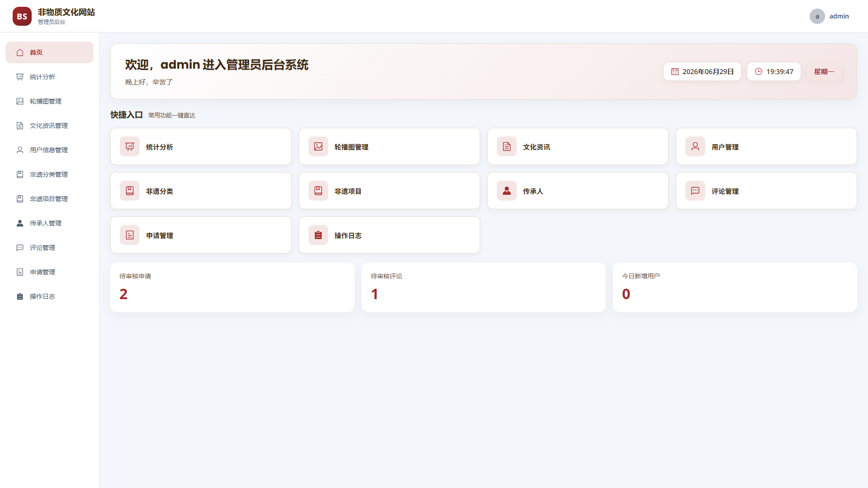Open the 非遗项目 quick entry card

pyautogui.click(x=389, y=191)
